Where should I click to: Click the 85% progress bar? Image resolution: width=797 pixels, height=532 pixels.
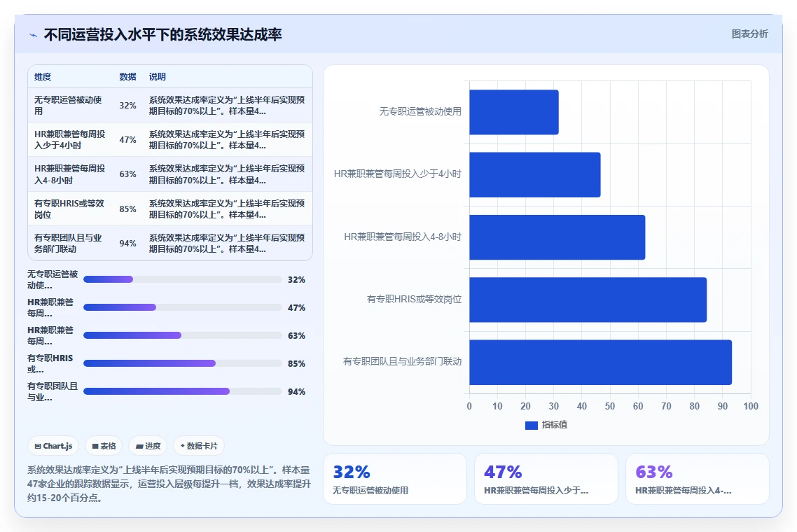[183, 363]
